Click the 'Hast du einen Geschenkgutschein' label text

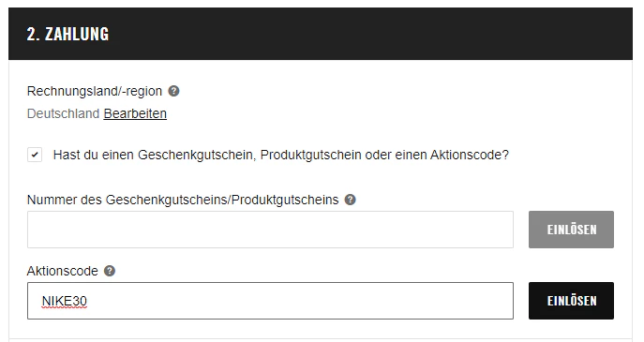(x=281, y=155)
